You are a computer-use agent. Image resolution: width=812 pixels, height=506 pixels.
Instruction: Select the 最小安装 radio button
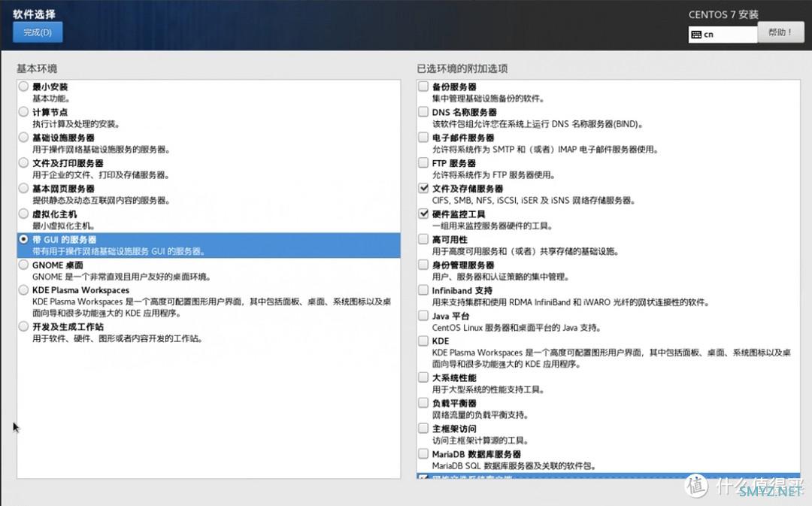point(23,86)
